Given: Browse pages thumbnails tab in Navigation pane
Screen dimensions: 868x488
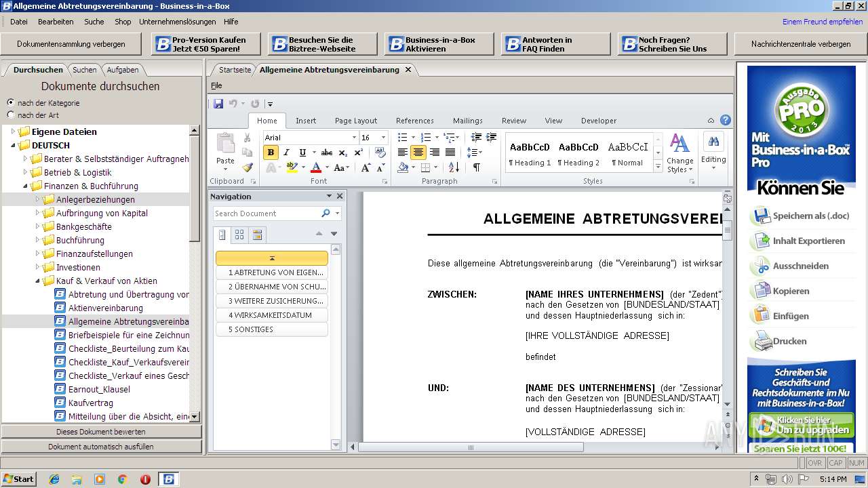Looking at the screenshot, I should pos(239,235).
